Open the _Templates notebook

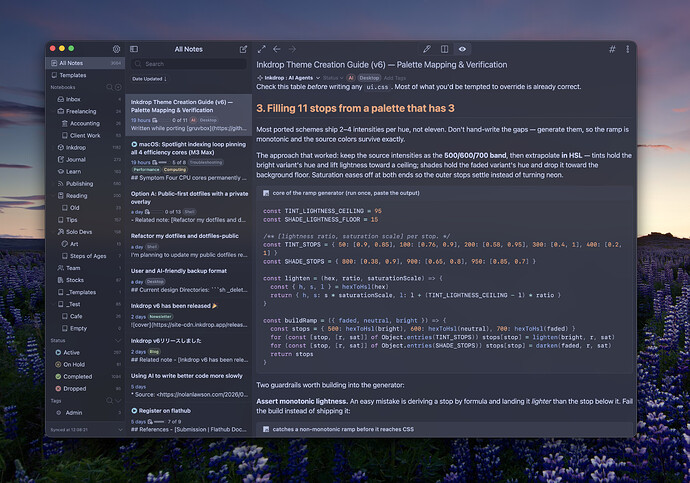coord(85,292)
